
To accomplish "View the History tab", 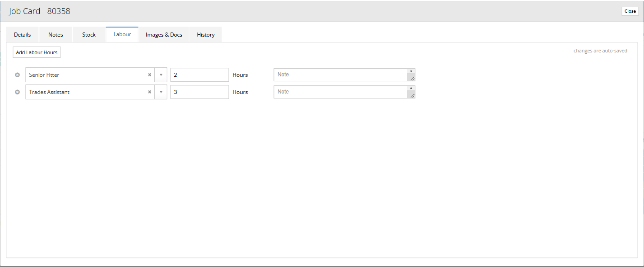I will pyautogui.click(x=206, y=35).
